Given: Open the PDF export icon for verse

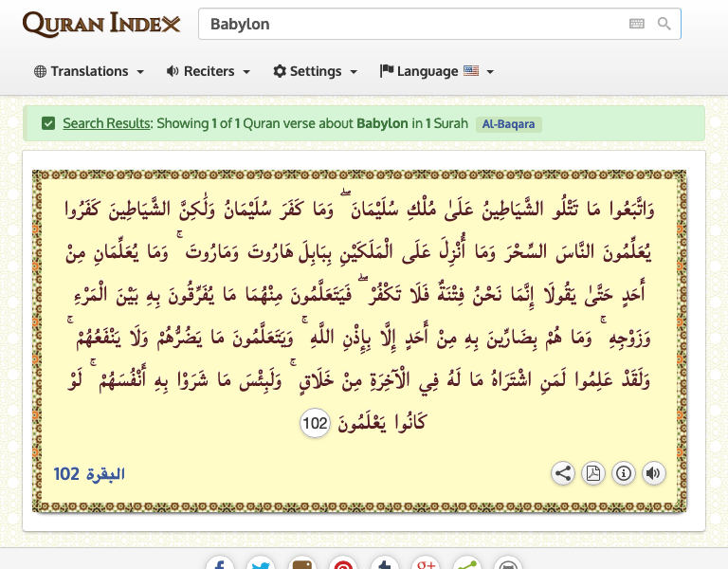Looking at the screenshot, I should point(593,473).
